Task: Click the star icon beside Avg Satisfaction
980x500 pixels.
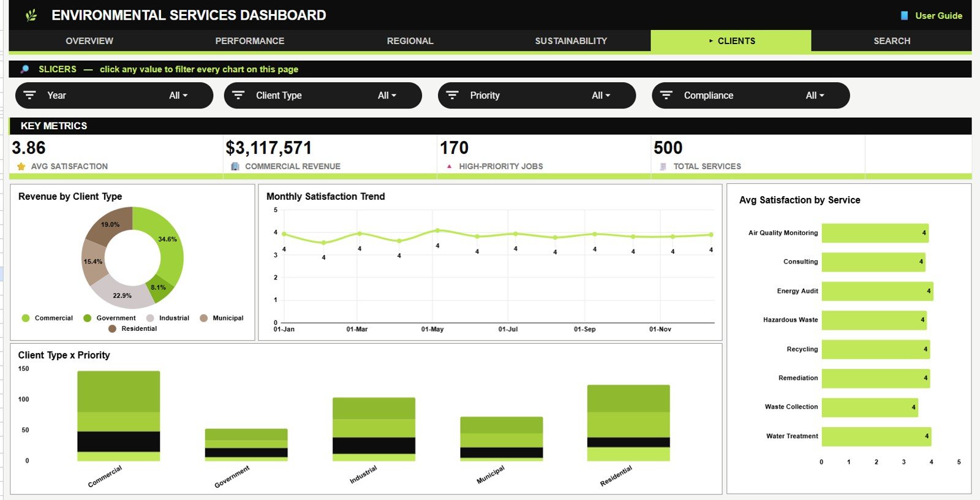Action: [x=21, y=166]
